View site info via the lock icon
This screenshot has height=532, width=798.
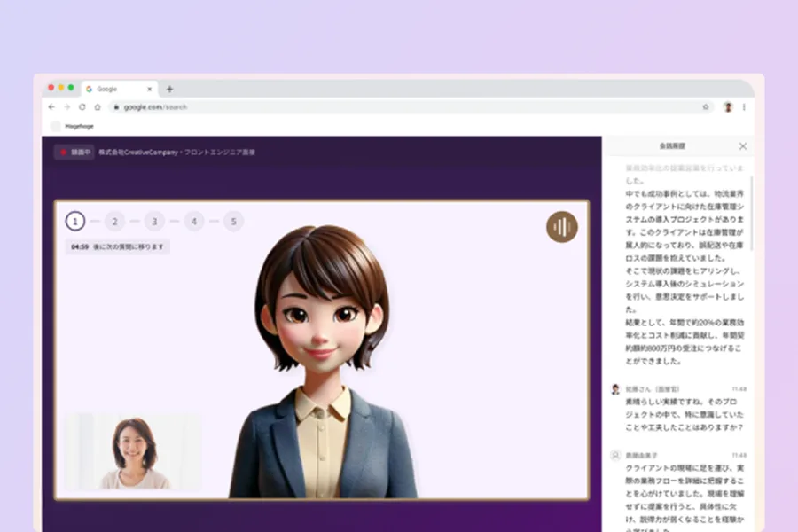(x=116, y=107)
